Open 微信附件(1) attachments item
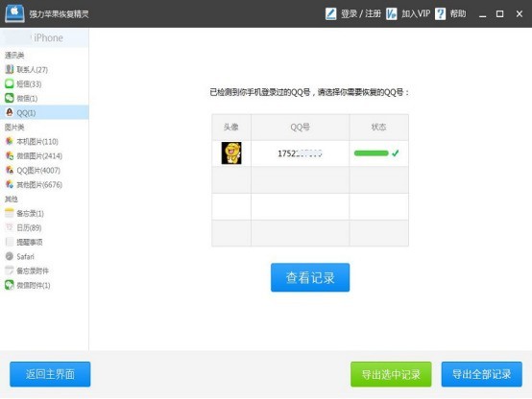Image resolution: width=532 pixels, height=399 pixels. [x=28, y=286]
